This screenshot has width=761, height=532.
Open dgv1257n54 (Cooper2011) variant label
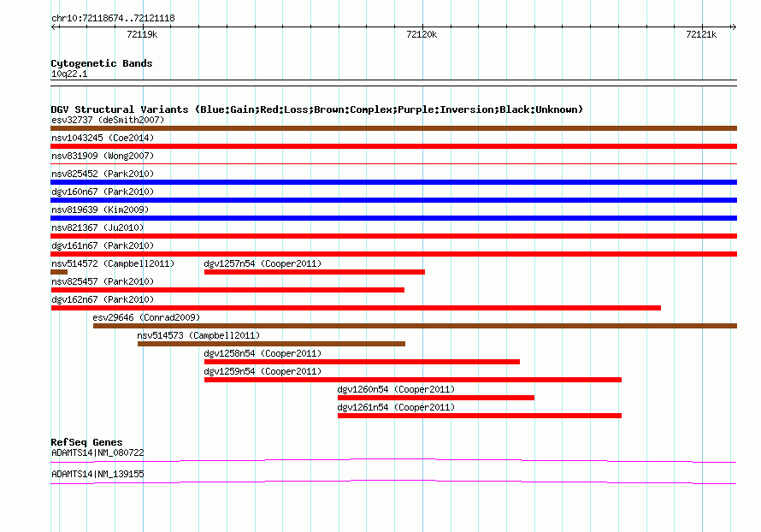pos(263,263)
